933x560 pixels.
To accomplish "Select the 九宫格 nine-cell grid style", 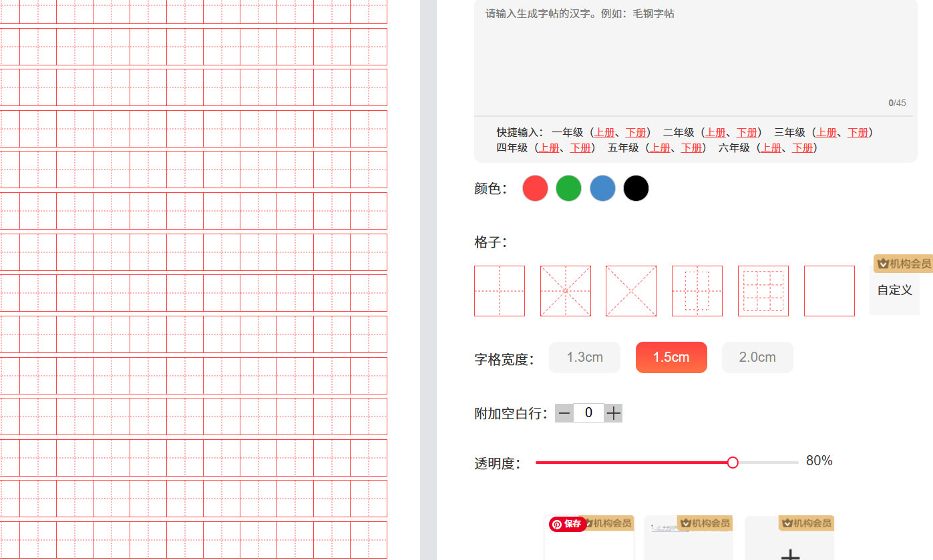I will pos(763,291).
